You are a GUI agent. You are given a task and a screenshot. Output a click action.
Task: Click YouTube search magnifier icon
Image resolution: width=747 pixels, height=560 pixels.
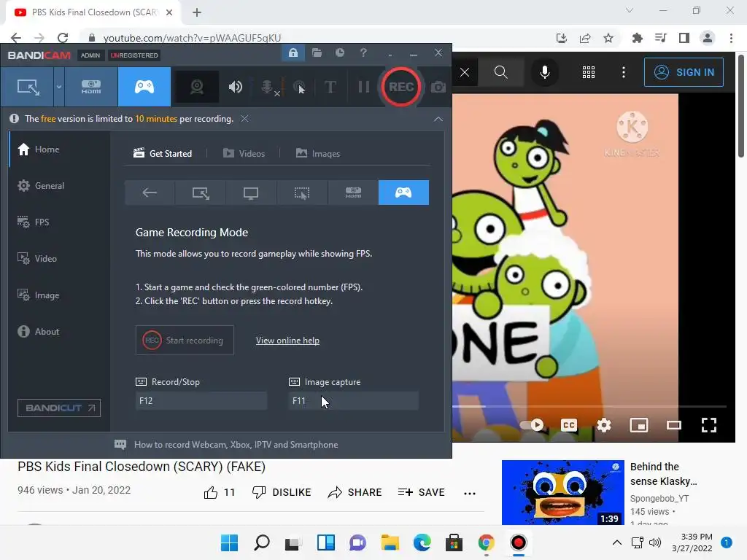coord(500,72)
